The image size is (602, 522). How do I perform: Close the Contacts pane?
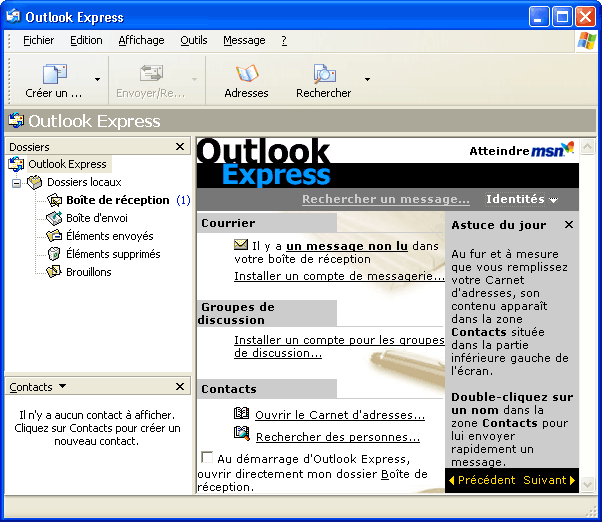click(x=180, y=387)
